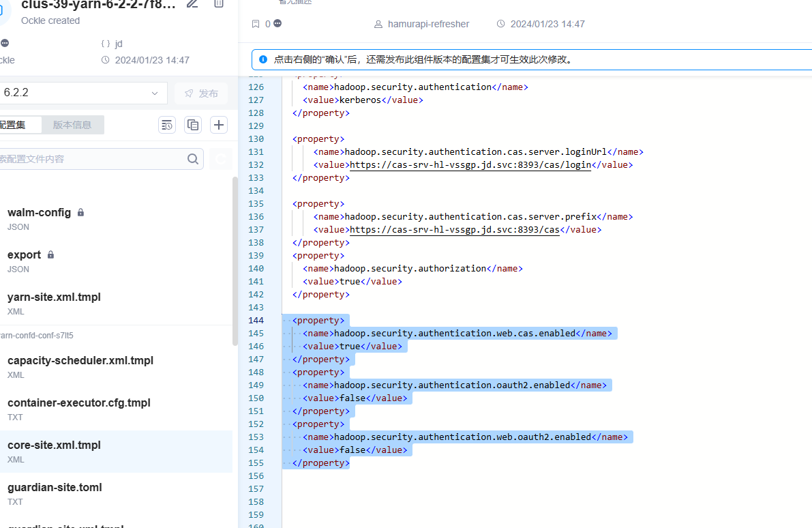
Task: Click the trash delete icon in header
Action: pyautogui.click(x=219, y=3)
